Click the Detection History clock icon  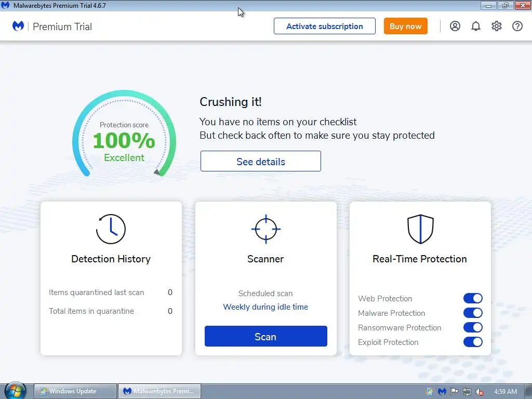[x=111, y=229]
